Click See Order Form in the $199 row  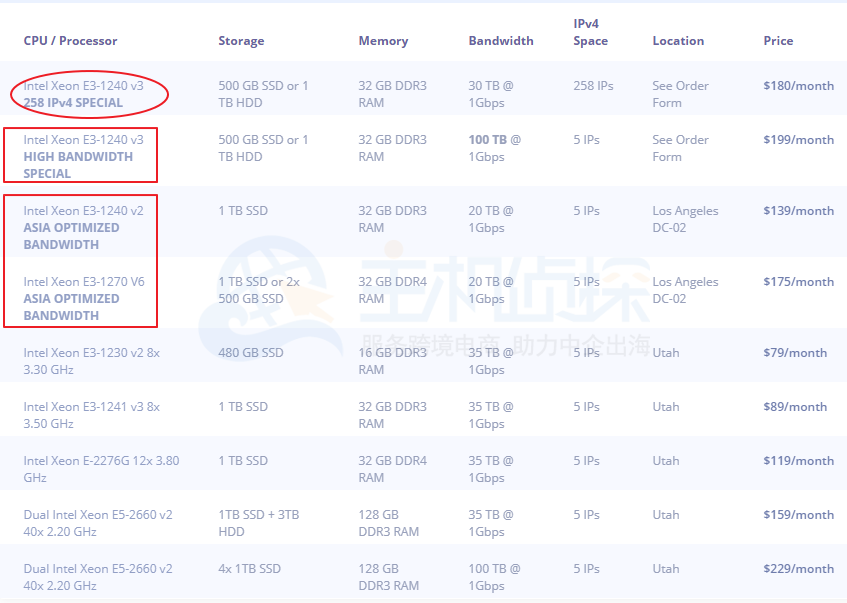680,148
